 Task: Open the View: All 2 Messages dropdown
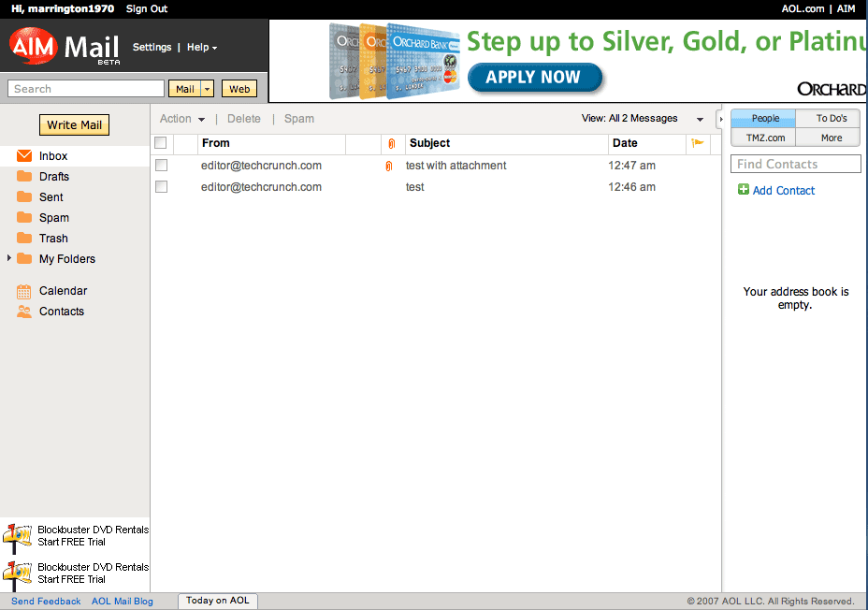(643, 119)
